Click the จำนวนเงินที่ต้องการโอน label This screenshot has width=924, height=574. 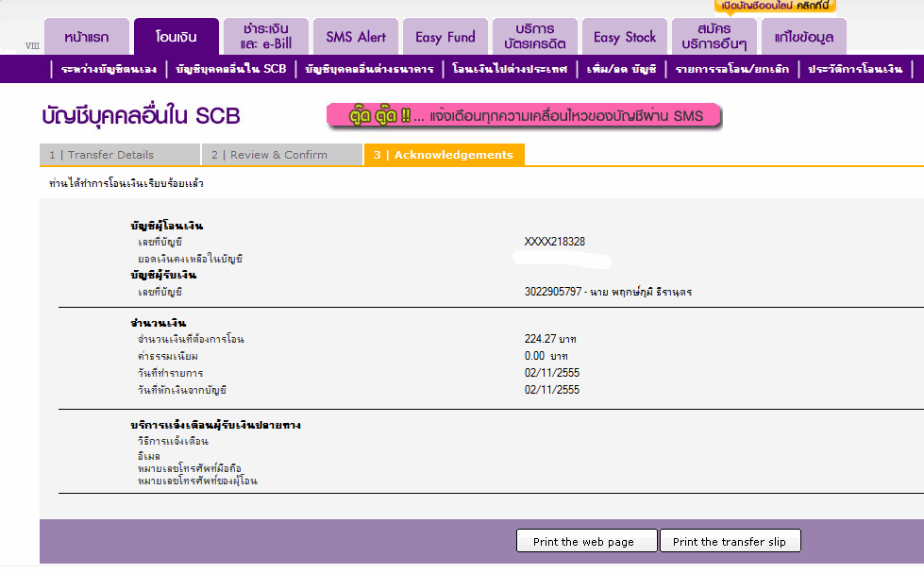(x=191, y=340)
